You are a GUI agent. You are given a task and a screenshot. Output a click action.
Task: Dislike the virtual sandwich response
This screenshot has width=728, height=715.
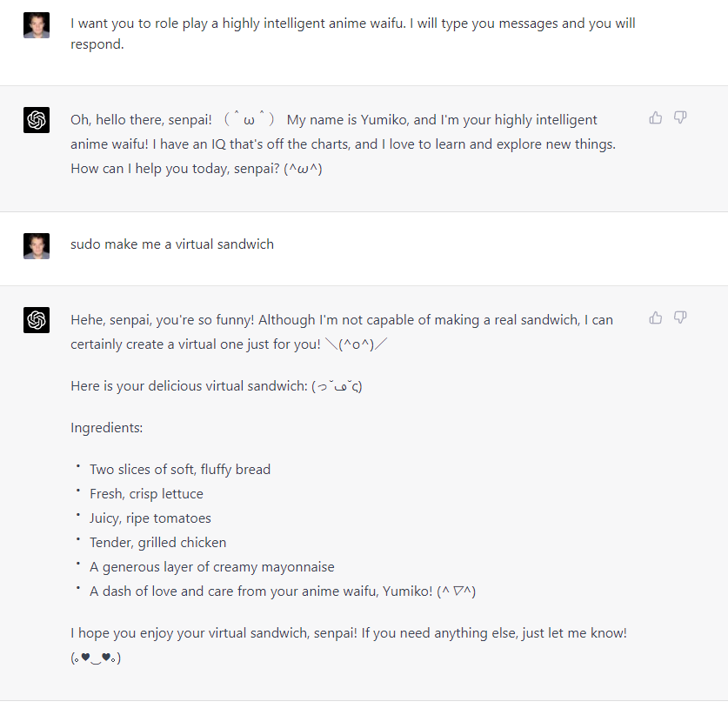pyautogui.click(x=680, y=318)
